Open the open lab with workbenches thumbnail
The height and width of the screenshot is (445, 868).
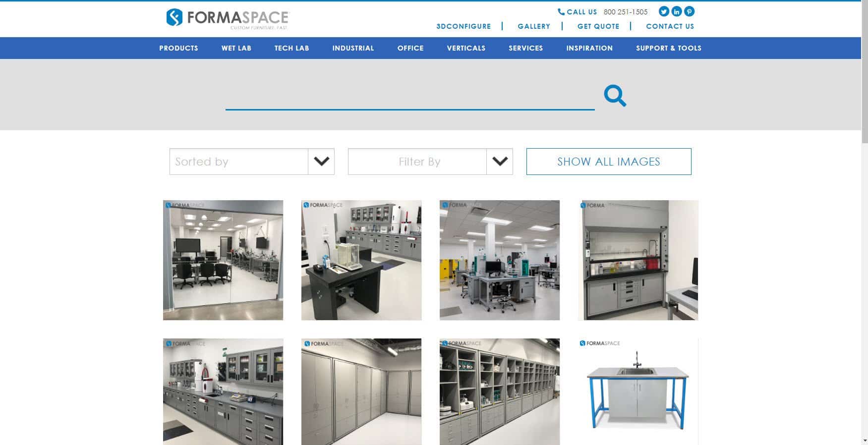click(x=500, y=260)
